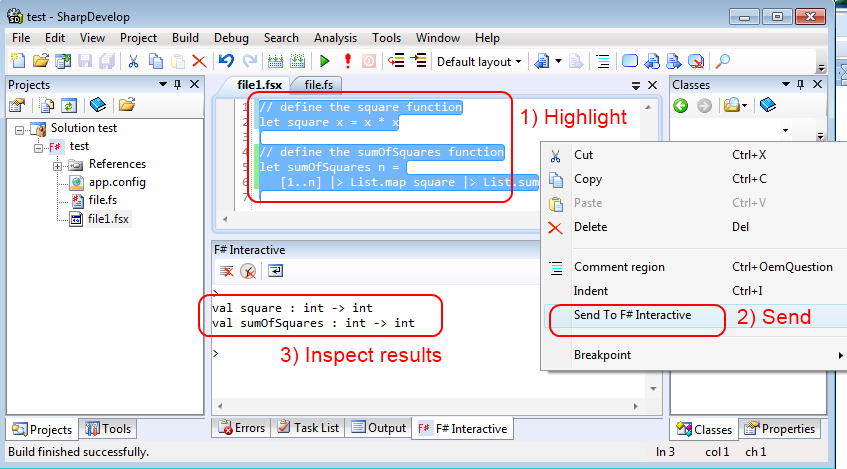Toggle word wrap in F# Interactive toolbar

point(275,271)
